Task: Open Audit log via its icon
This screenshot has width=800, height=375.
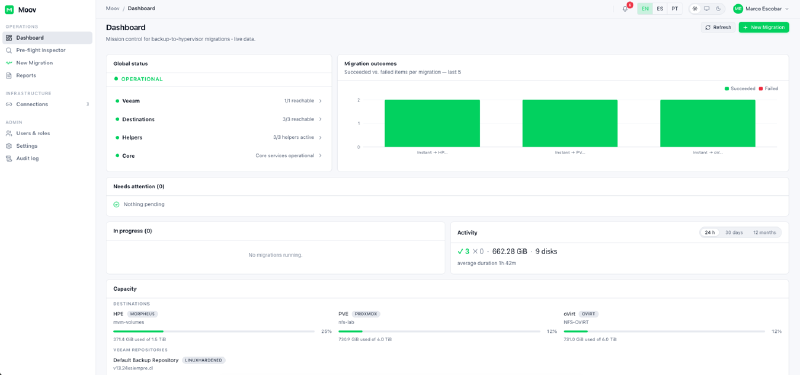Action: click(9, 159)
